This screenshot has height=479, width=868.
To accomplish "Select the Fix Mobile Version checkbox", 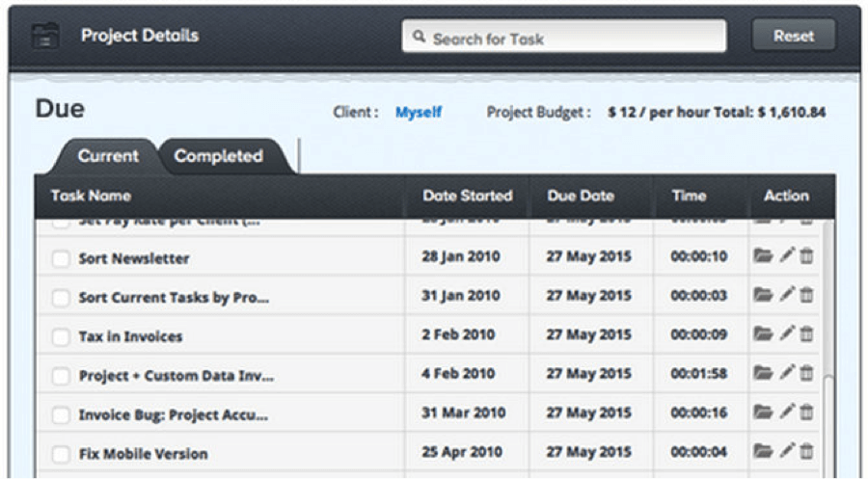I will [x=61, y=454].
